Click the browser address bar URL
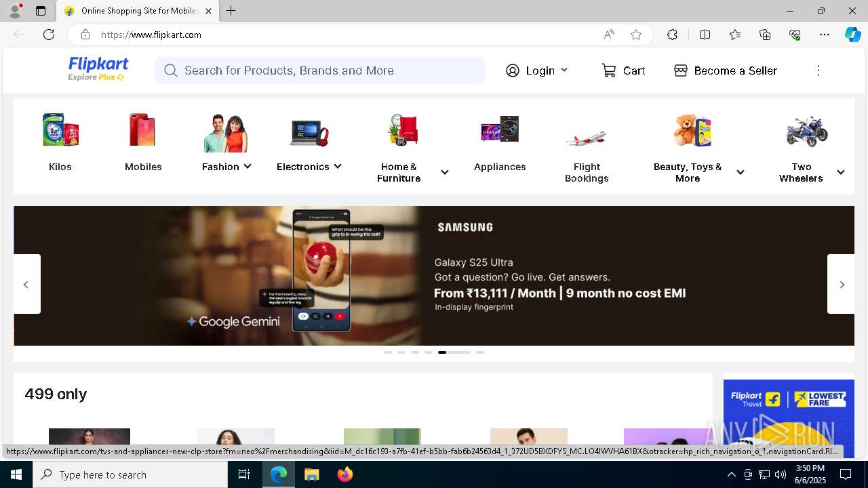This screenshot has height=488, width=868. click(151, 35)
